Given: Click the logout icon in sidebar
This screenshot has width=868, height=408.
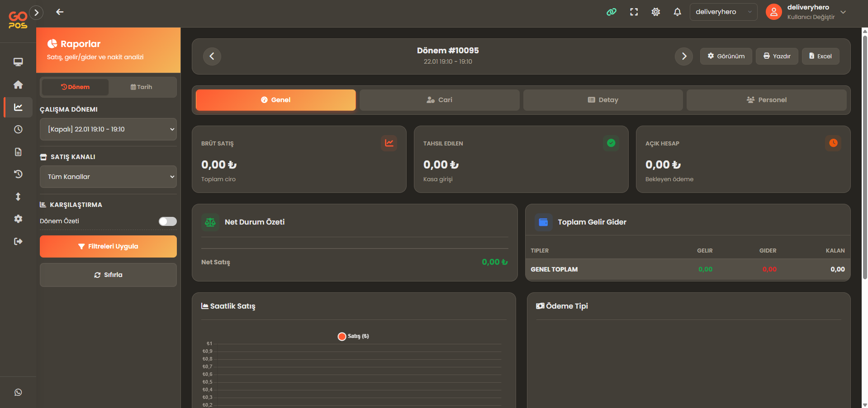Looking at the screenshot, I should pos(18,241).
